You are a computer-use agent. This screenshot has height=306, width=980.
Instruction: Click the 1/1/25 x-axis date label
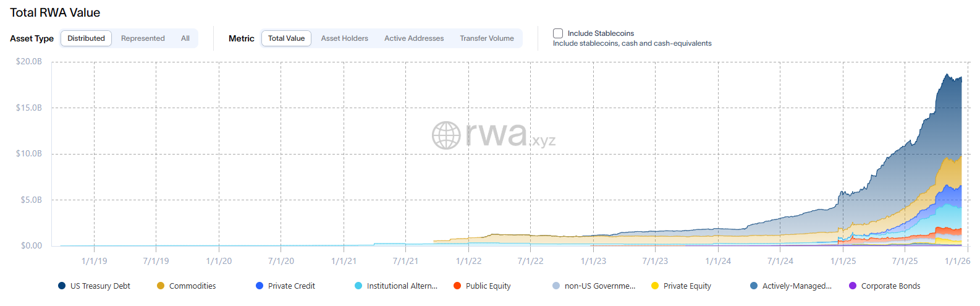[843, 261]
